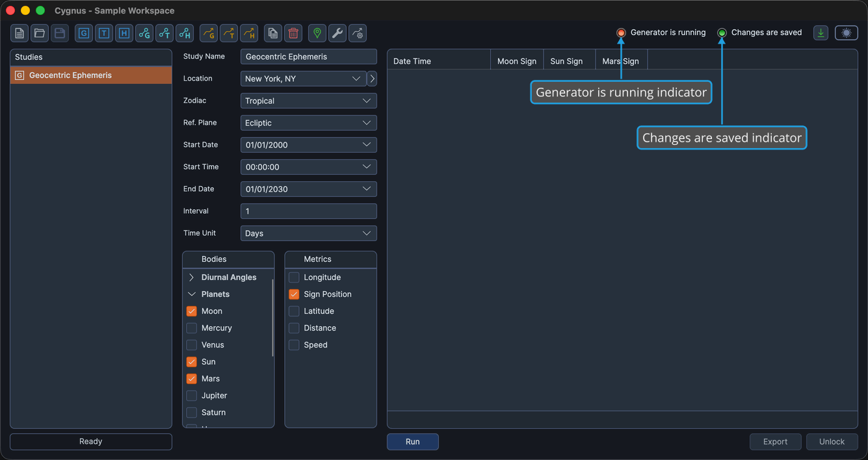Click the Bodies panel header
This screenshot has height=460, width=868.
pos(228,259)
